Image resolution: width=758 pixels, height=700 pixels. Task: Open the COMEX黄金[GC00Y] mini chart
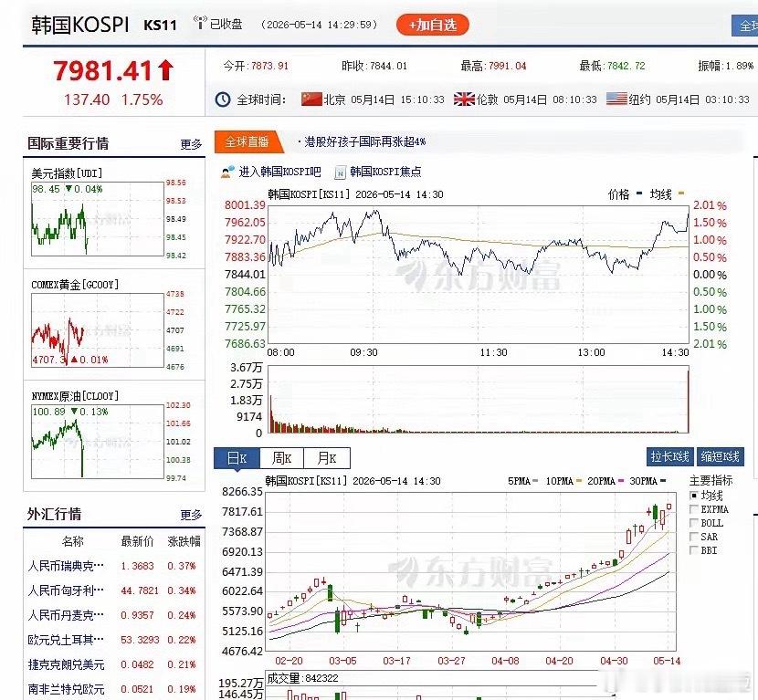[x=98, y=330]
